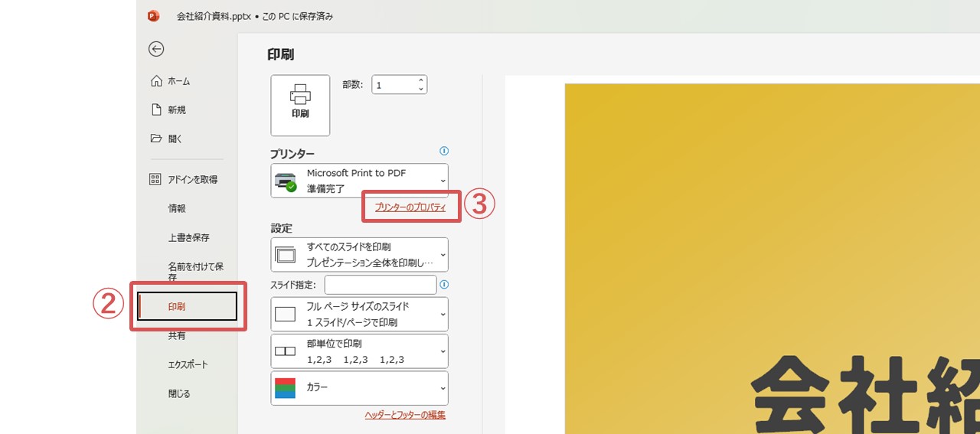This screenshot has height=434, width=980.
Task: Click the プリンターのプロパティ link
Action: [410, 207]
